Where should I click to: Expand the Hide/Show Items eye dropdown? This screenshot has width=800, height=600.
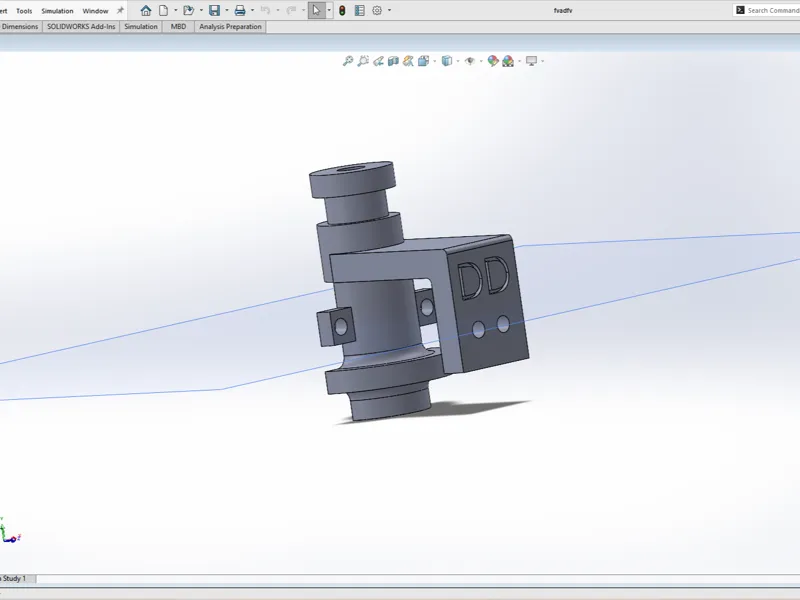tap(481, 61)
